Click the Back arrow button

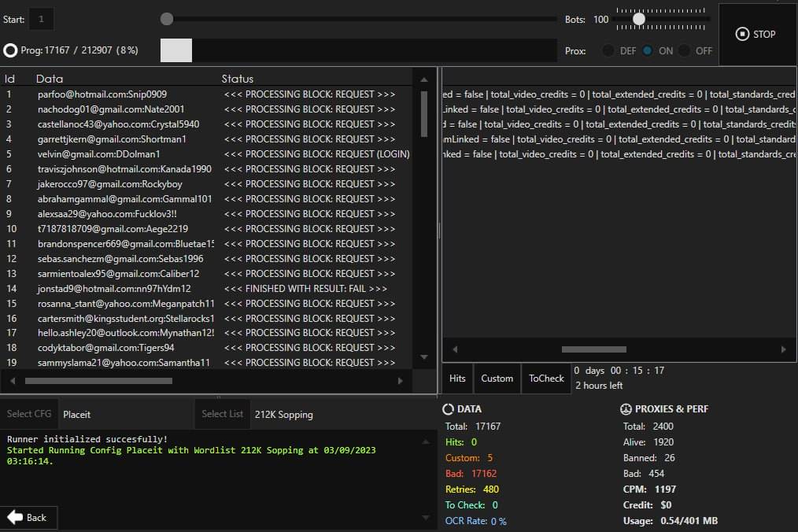click(28, 517)
